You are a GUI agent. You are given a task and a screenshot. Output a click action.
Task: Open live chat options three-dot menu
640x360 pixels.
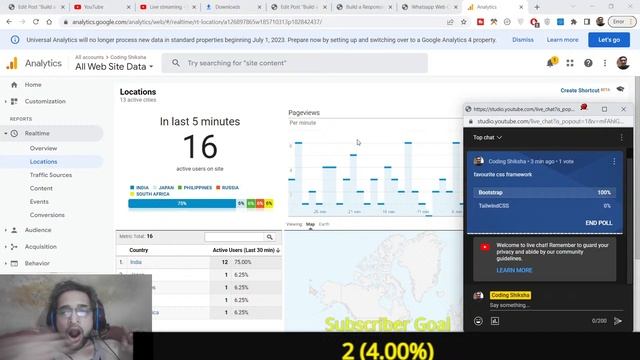pyautogui.click(x=621, y=138)
